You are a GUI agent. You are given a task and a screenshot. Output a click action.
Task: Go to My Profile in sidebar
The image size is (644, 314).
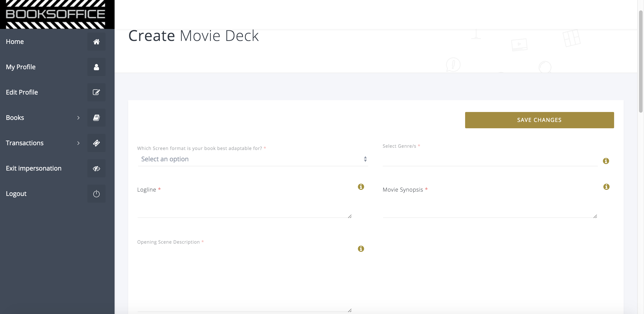coord(21,67)
